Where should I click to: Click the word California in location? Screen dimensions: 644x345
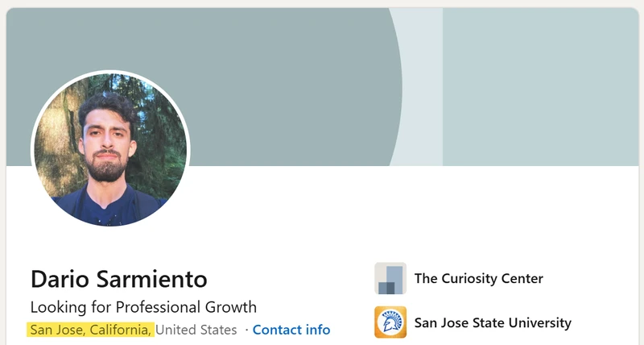[120, 330]
